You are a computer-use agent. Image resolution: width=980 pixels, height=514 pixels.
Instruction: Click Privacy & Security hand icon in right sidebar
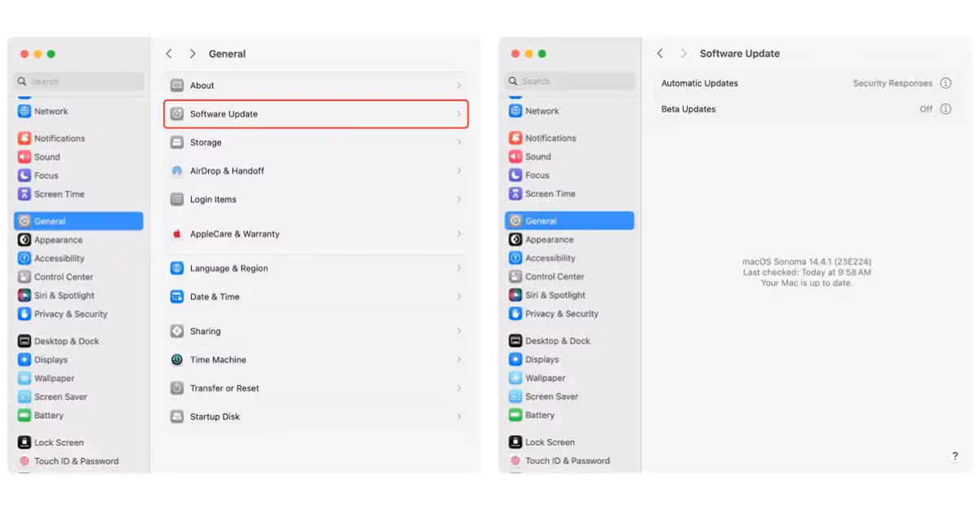pyautogui.click(x=515, y=314)
